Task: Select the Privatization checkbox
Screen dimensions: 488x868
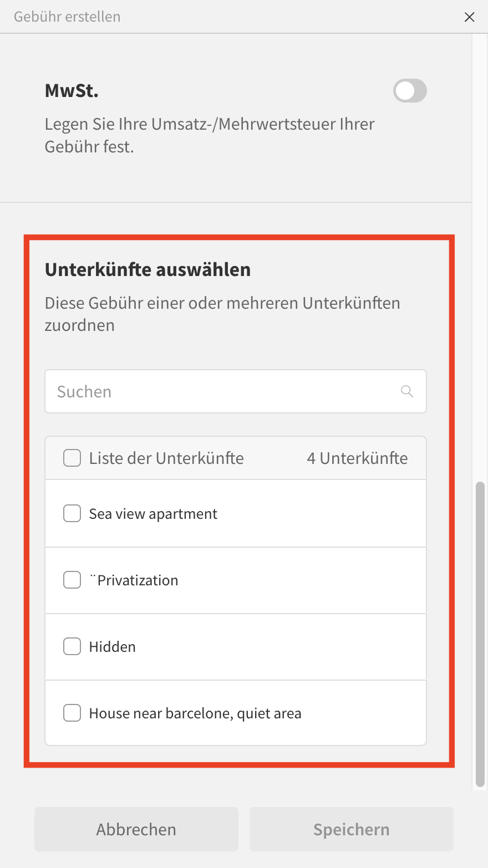Action: pos(72,580)
